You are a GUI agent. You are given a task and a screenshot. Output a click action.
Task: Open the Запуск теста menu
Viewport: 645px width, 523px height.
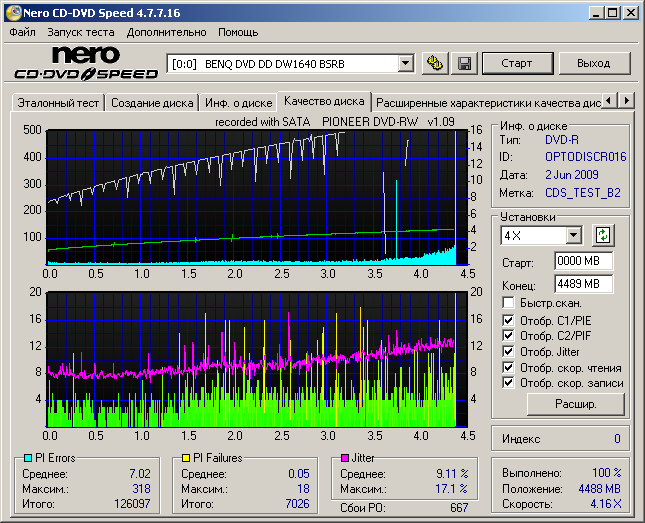[81, 32]
